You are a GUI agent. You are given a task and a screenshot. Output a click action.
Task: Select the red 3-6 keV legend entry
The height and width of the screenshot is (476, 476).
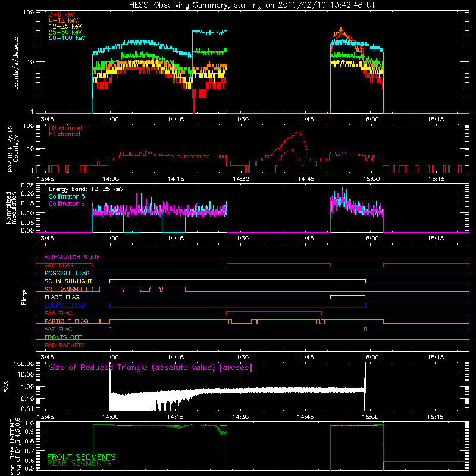point(62,14)
